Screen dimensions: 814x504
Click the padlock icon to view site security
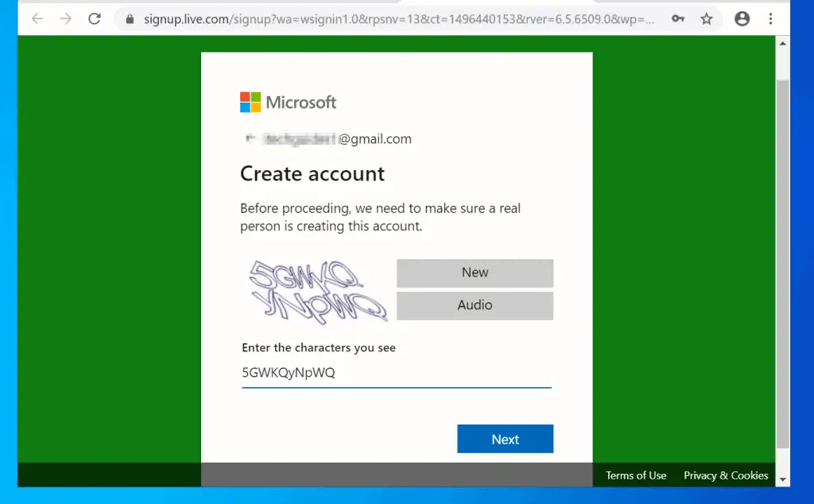(129, 18)
